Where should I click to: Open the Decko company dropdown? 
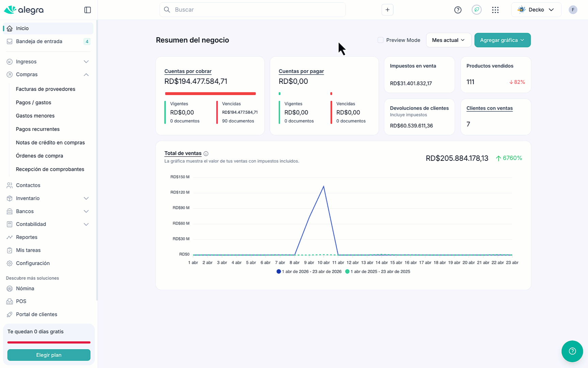[x=536, y=10]
